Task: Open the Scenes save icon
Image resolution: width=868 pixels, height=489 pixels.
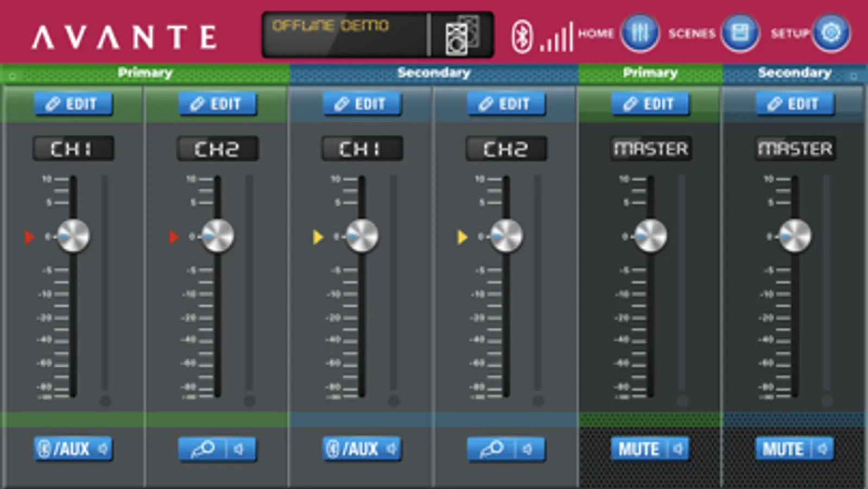Action: coord(740,33)
